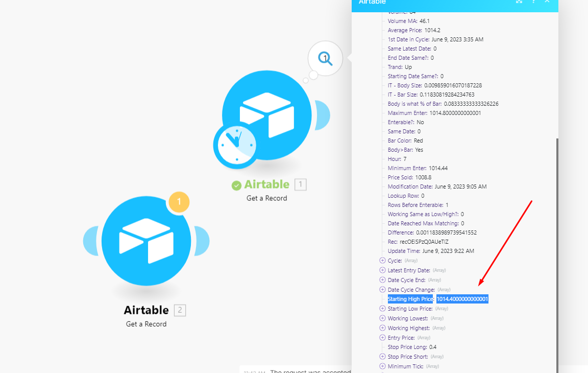Screen dimensions: 588x373
Task: Click the 'Lookup Row: 0' row
Action: coord(406,196)
